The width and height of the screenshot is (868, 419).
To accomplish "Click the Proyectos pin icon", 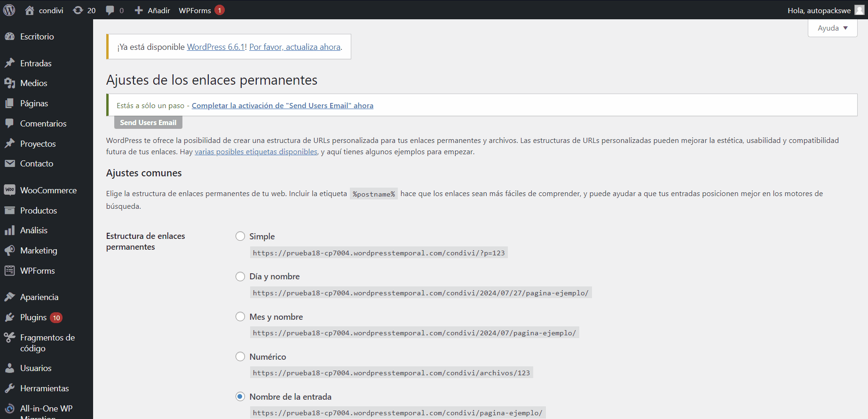I will 9,143.
